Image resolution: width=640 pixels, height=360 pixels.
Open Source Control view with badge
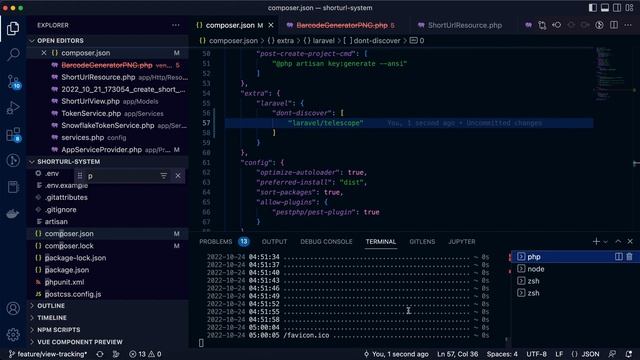[13, 82]
